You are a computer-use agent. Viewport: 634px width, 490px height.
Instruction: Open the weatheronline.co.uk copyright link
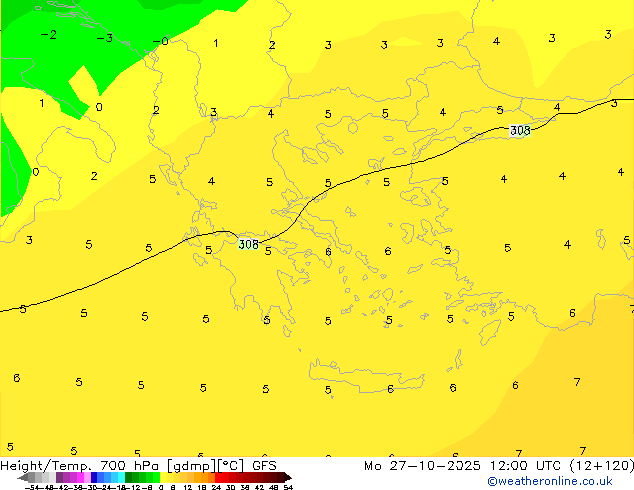(x=549, y=481)
